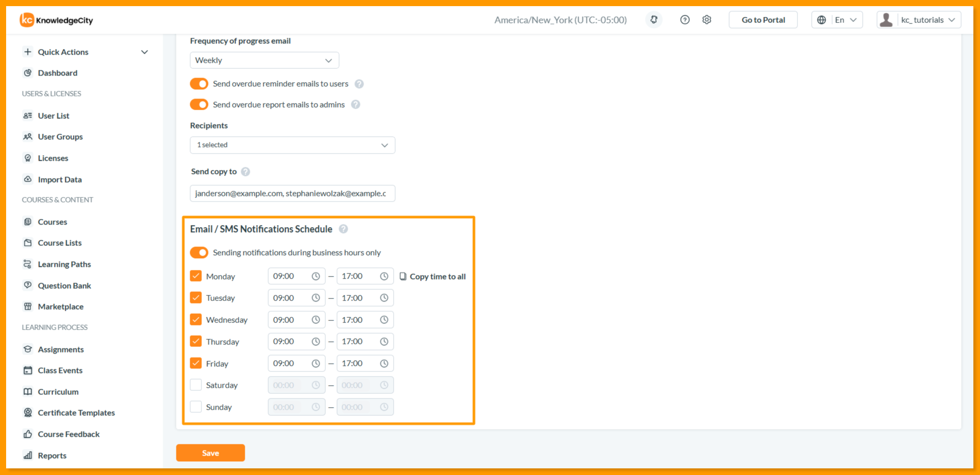Open clock picker for Monday end time

tap(384, 276)
